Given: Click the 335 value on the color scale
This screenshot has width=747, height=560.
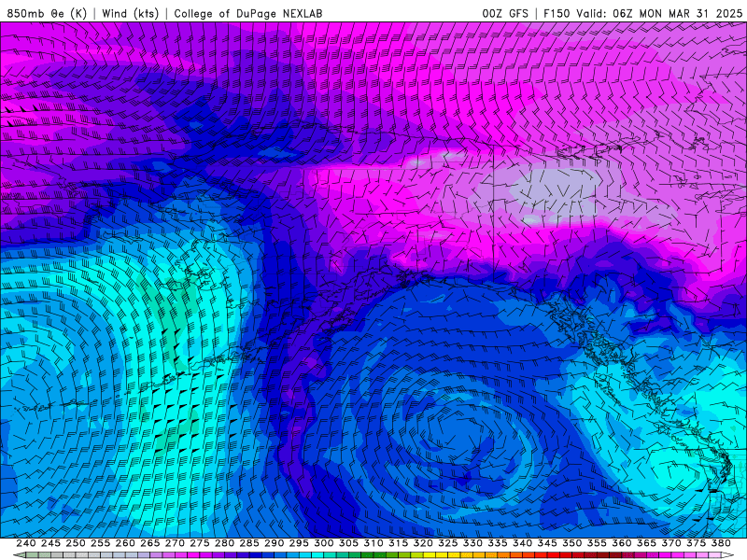Looking at the screenshot, I should pyautogui.click(x=498, y=543).
